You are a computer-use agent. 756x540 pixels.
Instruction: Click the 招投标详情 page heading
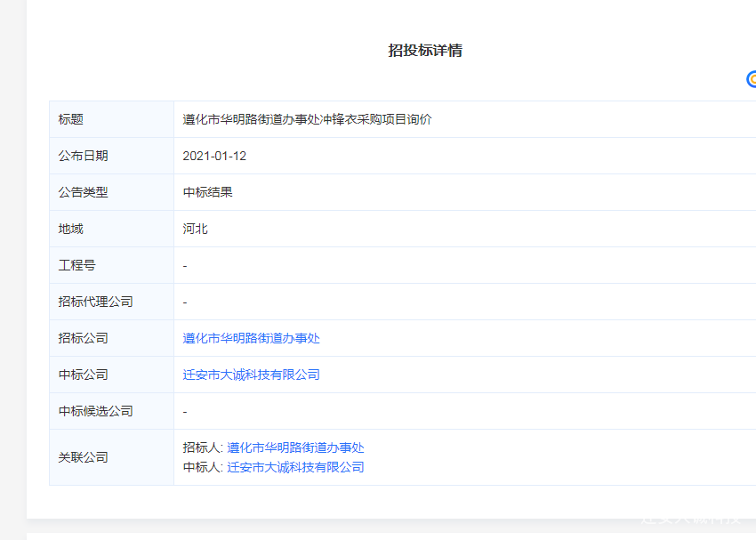coord(425,51)
